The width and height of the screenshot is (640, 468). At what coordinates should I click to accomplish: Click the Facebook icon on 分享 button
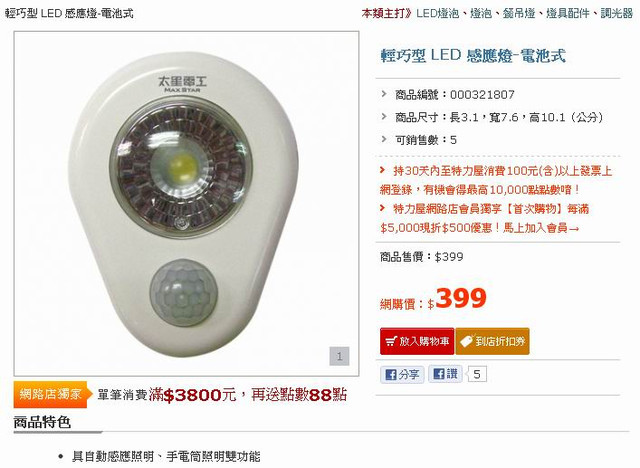pos(391,375)
